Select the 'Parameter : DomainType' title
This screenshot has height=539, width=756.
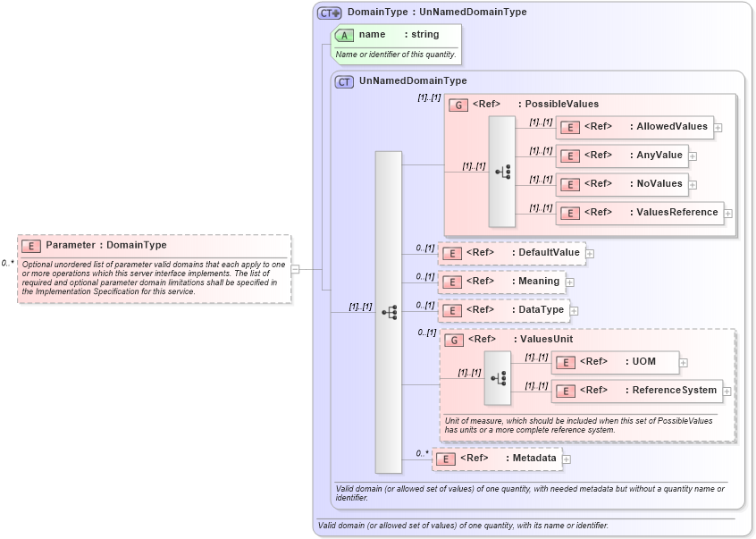pos(106,245)
